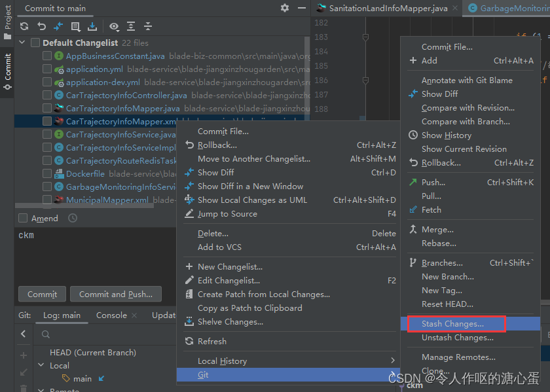The height and width of the screenshot is (392, 550).
Task: Open the Commit tool window sidebar button
Action: point(7,71)
